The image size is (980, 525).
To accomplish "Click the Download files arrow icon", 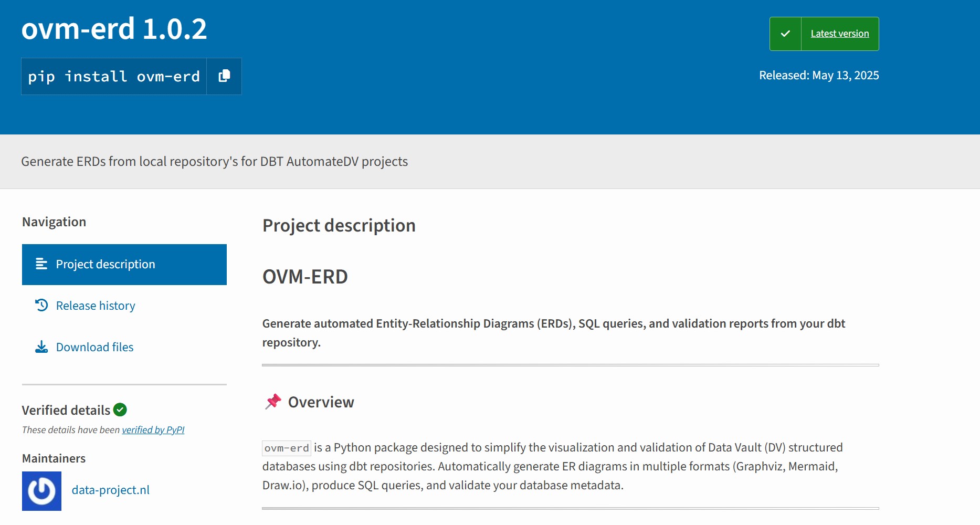I will pyautogui.click(x=41, y=346).
